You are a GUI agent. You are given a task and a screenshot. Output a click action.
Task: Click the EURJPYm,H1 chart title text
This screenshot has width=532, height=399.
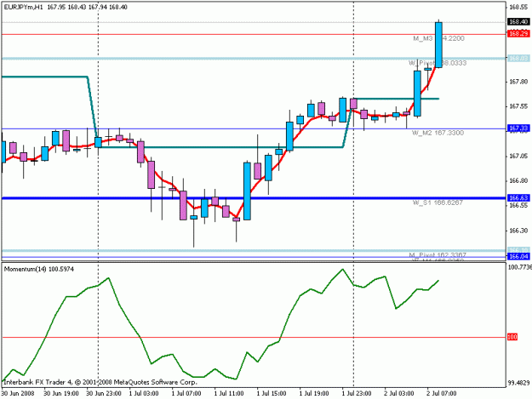click(x=24, y=7)
